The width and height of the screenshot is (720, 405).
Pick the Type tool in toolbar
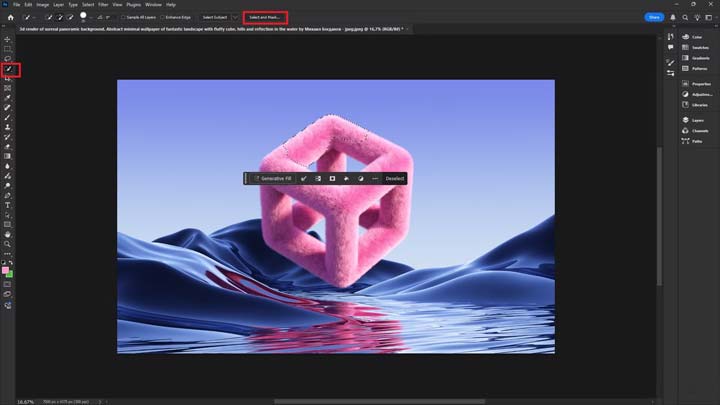pos(8,205)
